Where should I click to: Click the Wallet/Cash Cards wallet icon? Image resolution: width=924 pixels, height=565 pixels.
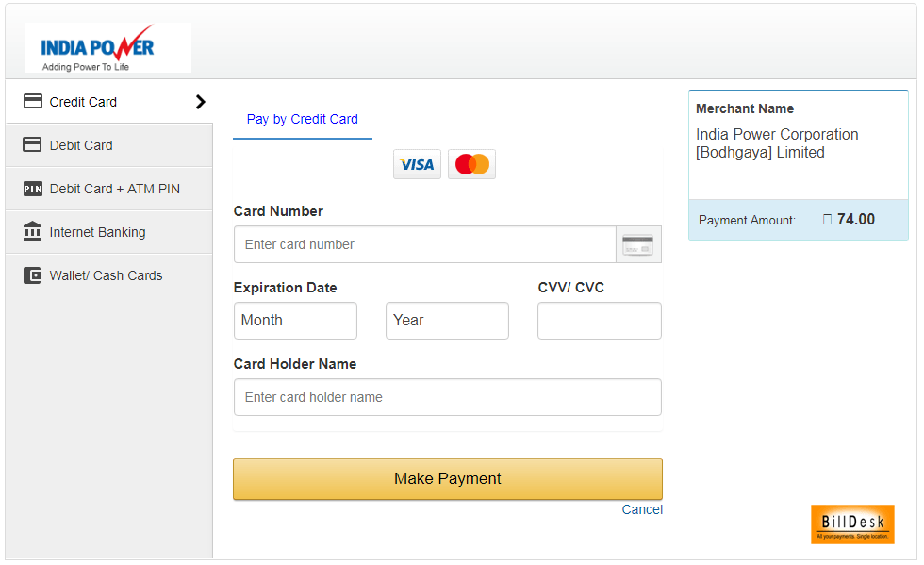32,275
